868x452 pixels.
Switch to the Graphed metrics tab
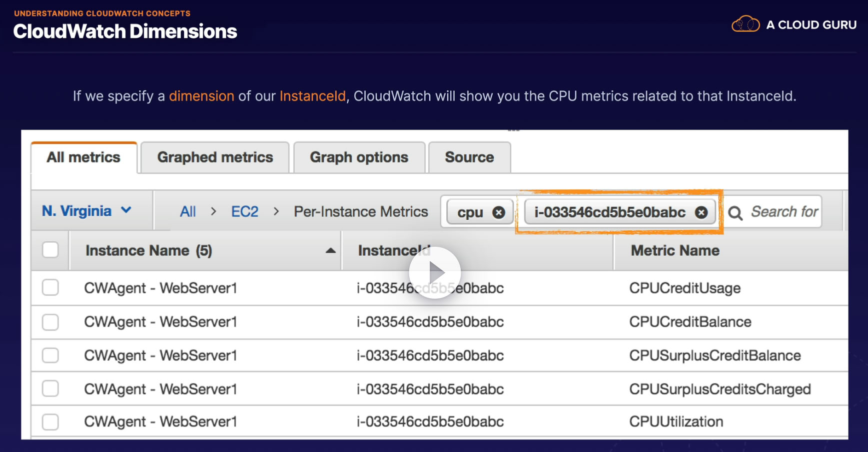215,157
